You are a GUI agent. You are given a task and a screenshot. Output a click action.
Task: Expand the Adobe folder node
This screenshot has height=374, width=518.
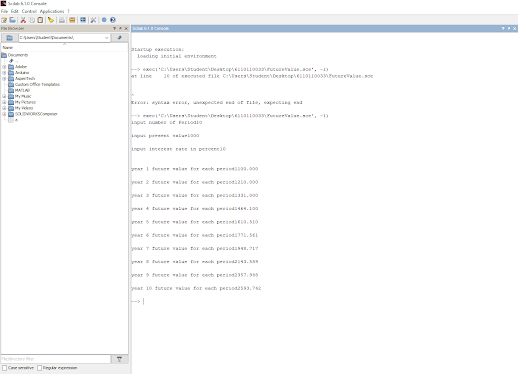pos(4,67)
